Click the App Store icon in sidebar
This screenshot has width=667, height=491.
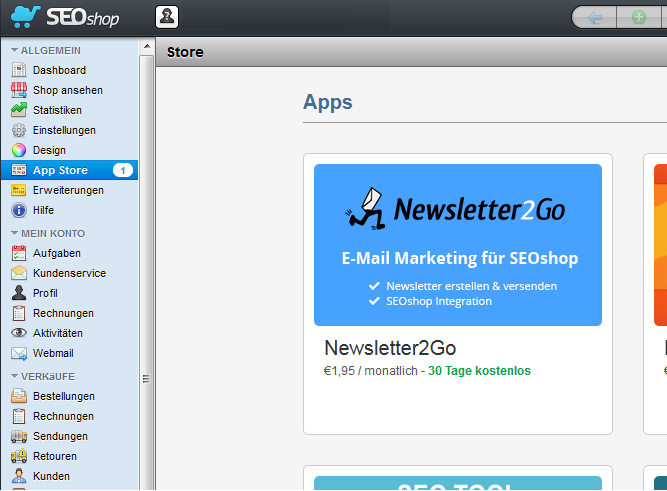tap(19, 170)
